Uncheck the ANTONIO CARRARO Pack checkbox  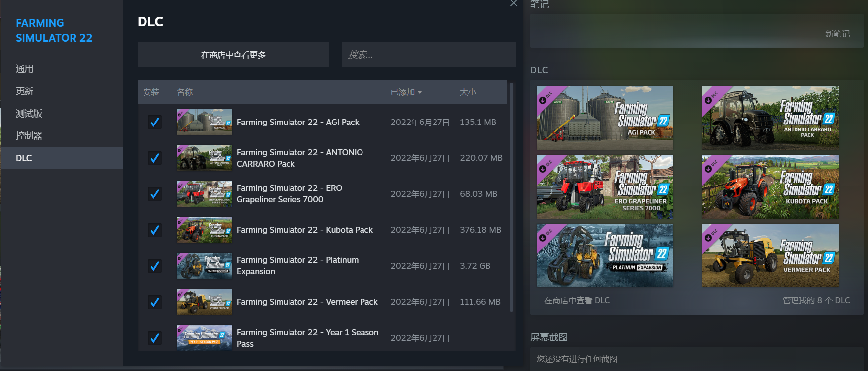tap(155, 158)
